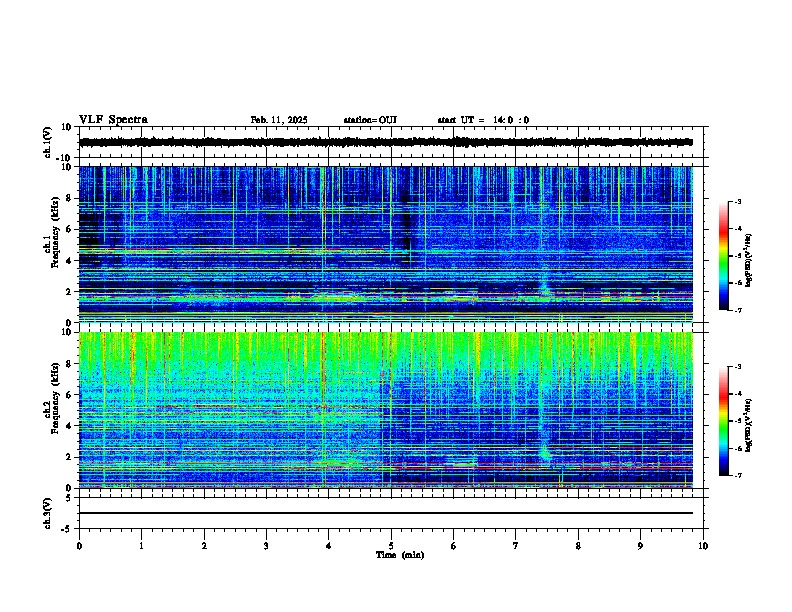Click the ch.2 "Frequency (kHz)" axis label
Viewport: 792px width, 612px height.
tap(56, 397)
